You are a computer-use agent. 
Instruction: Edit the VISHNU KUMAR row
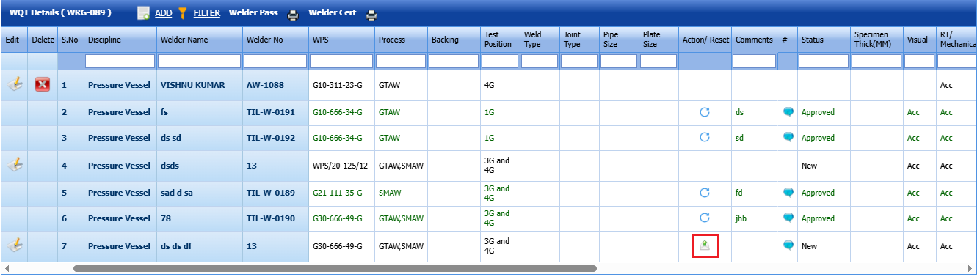14,84
